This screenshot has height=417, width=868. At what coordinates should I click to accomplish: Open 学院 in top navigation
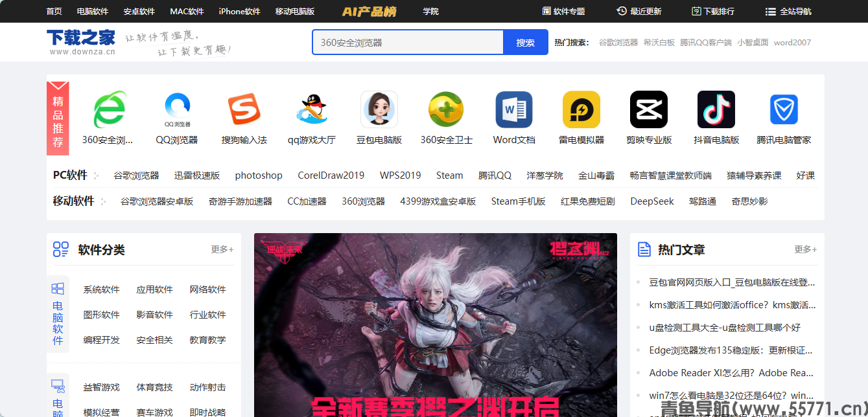pos(430,11)
